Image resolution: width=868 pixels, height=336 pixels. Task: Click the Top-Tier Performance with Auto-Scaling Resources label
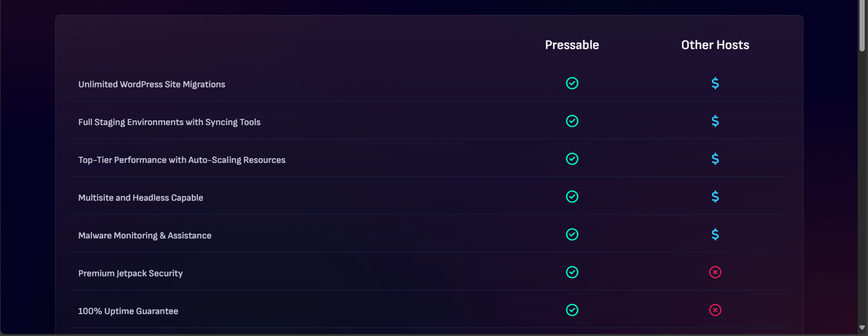click(x=182, y=160)
